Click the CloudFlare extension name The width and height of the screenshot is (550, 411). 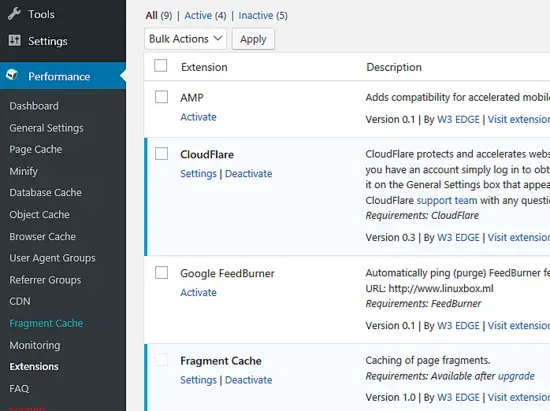click(207, 154)
